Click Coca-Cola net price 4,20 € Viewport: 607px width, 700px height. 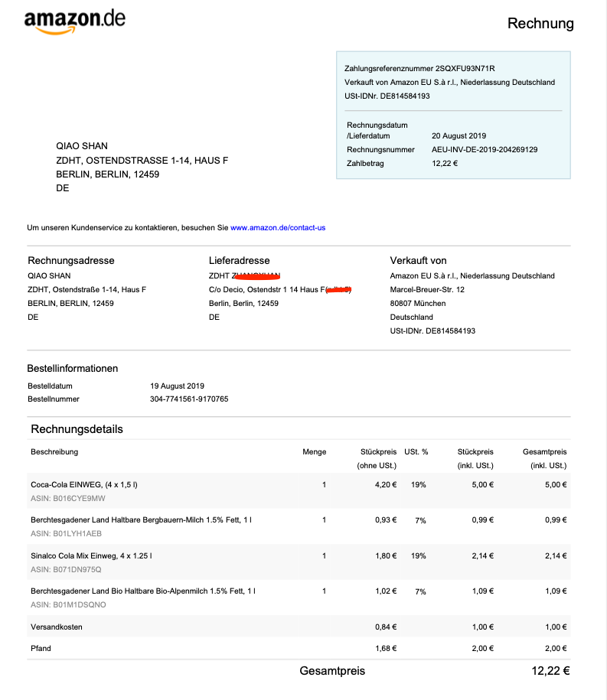tap(386, 485)
